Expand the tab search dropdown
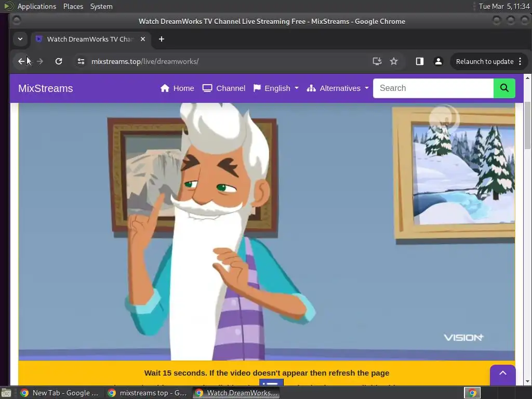532x399 pixels. click(20, 39)
